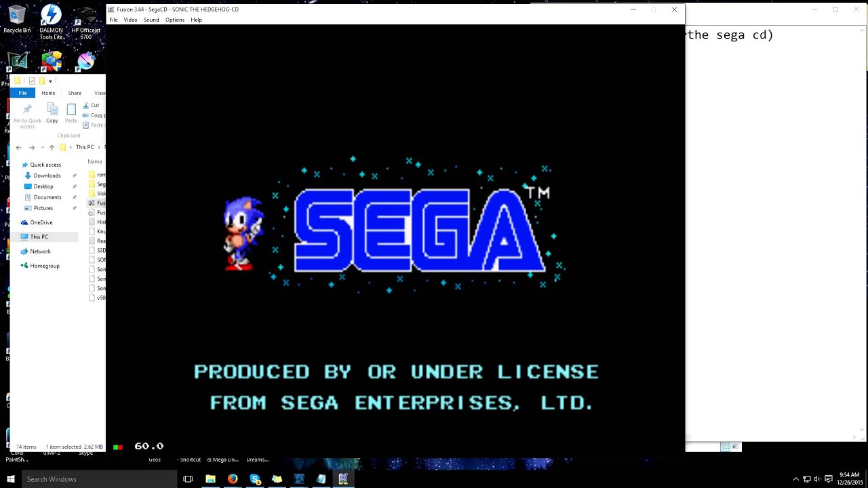Click the Notepad taskbar icon
Viewport: 868px width, 488px height.
[x=321, y=479]
